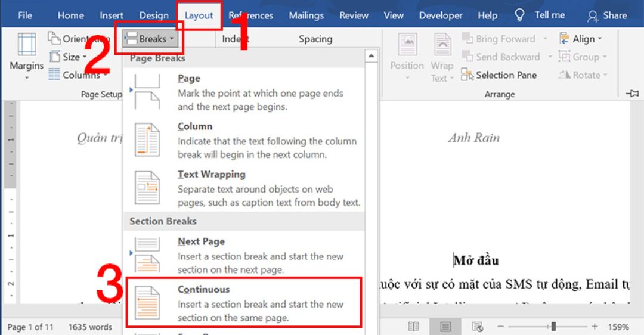644x335 pixels.
Task: Open the Group dropdown
Action: (583, 57)
